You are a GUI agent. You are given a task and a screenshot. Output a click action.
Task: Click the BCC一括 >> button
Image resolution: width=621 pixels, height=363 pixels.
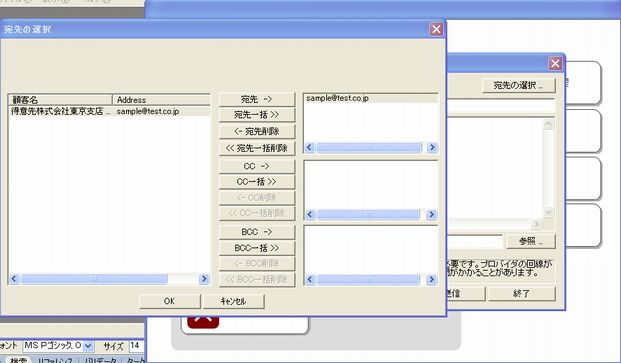pos(257,248)
